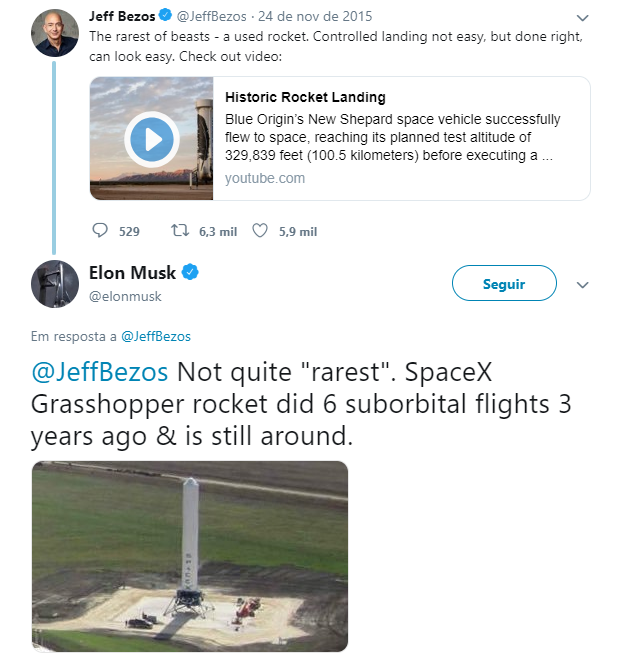Click the youtube.com source link
This screenshot has height=662, width=622.
point(265,178)
